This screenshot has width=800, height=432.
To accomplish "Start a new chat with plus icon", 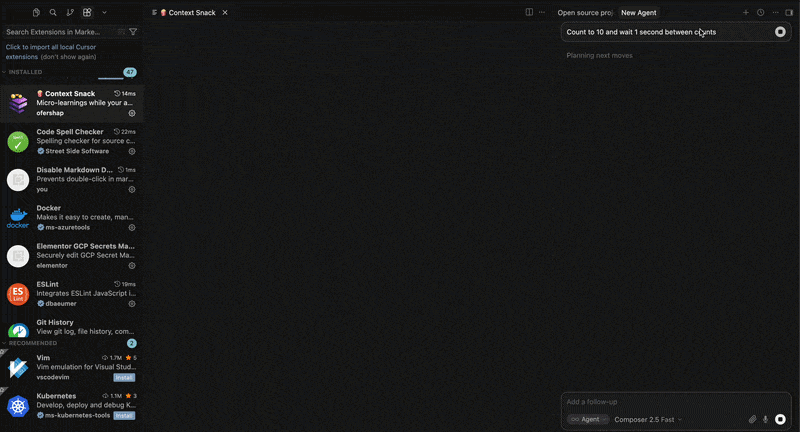I will pyautogui.click(x=745, y=12).
